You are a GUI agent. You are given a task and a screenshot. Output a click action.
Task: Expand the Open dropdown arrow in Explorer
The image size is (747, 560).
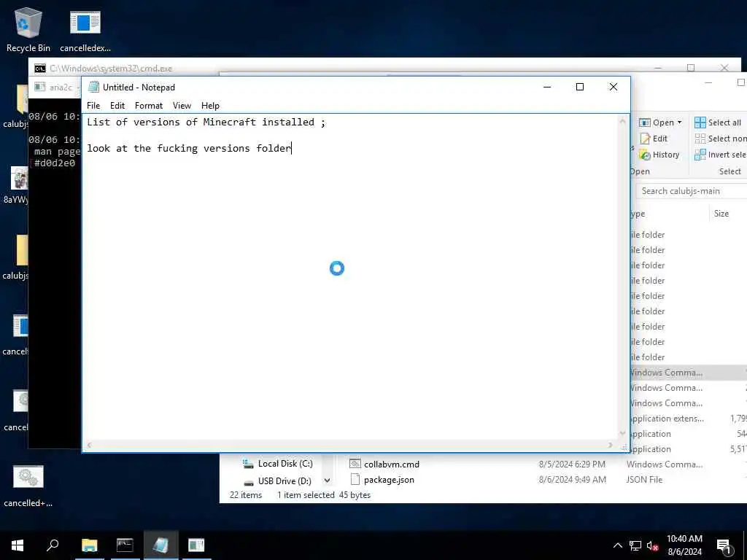[x=680, y=122]
